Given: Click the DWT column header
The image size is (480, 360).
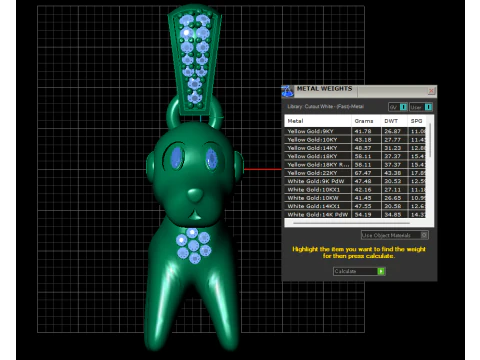Looking at the screenshot, I should 394,121.
